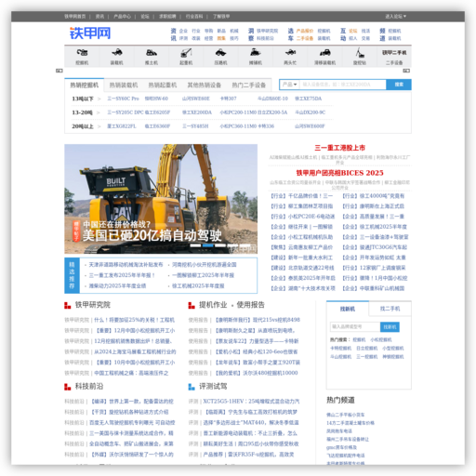This screenshot has height=476, width=476.
Task: Open the 进入论坛 dropdown in top bar
Action: click(395, 16)
